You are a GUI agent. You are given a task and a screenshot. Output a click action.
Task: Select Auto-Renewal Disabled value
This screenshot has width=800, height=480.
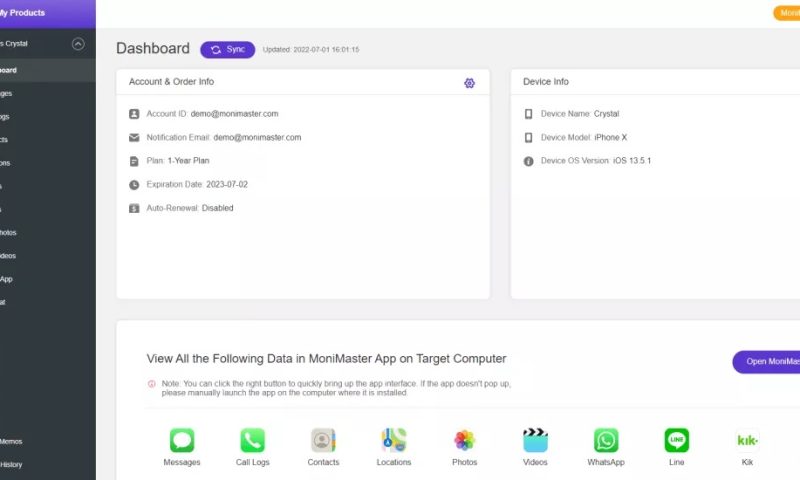pyautogui.click(x=217, y=208)
